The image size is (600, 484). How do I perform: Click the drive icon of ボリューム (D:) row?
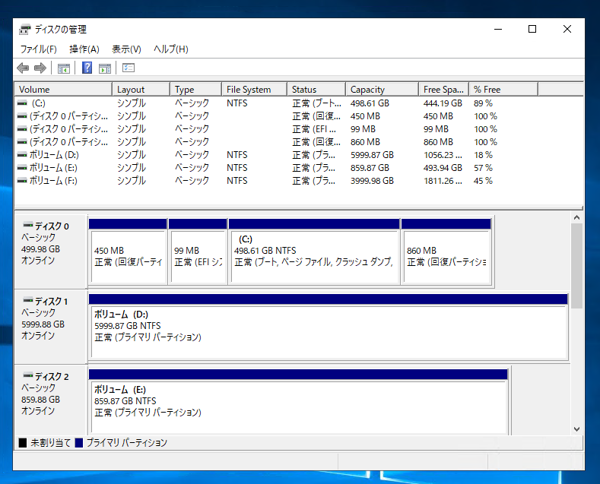pos(22,155)
